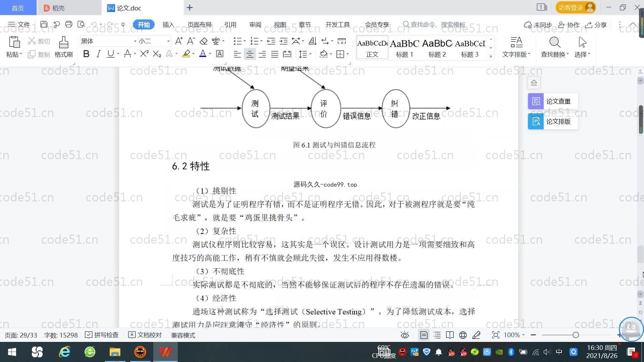Click the 分享 share button
Screen dimensions: 644x362
coord(596,25)
